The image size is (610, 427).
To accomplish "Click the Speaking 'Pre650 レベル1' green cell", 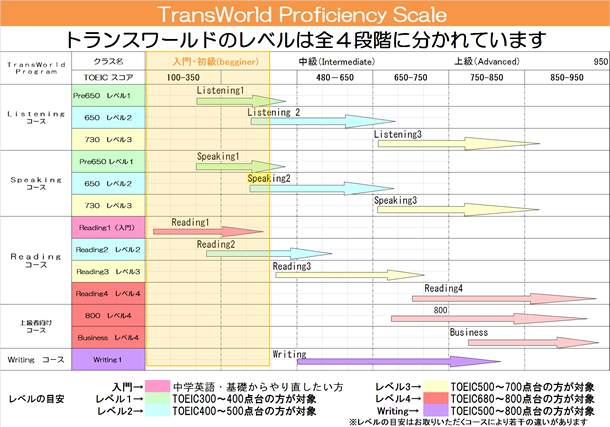I will [109, 161].
